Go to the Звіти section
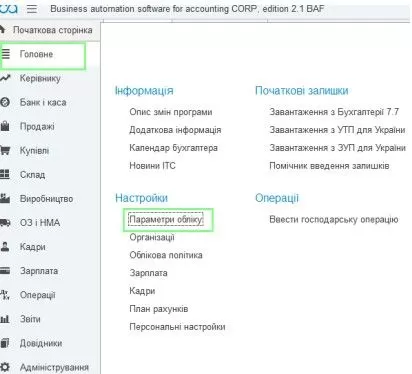This screenshot has width=412, height=374. coord(30,319)
